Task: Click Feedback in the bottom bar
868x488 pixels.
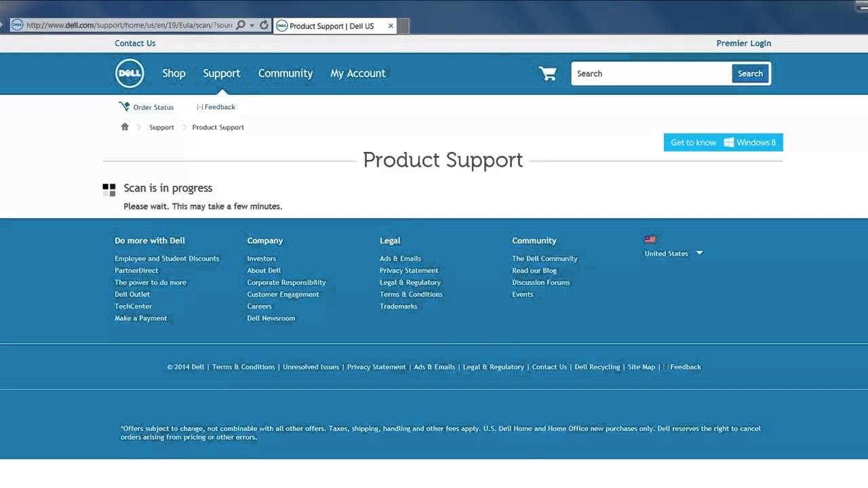Action: [x=682, y=367]
